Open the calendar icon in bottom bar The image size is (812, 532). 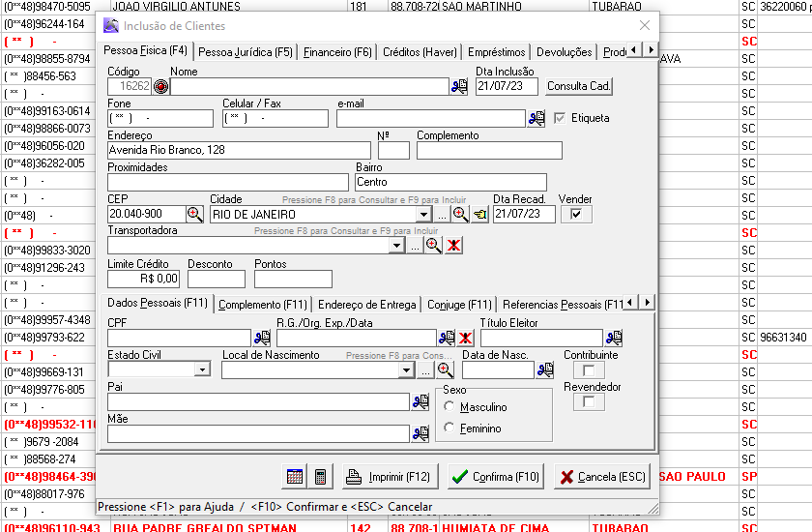[295, 477]
